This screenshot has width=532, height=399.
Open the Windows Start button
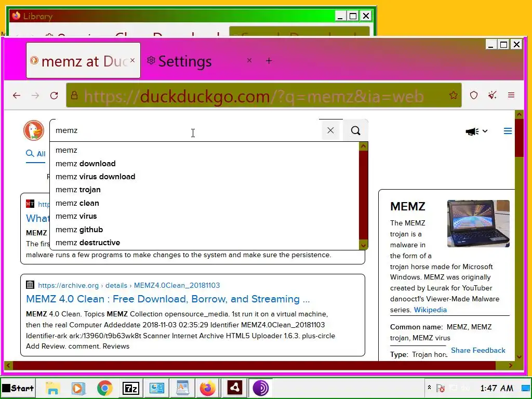18,388
